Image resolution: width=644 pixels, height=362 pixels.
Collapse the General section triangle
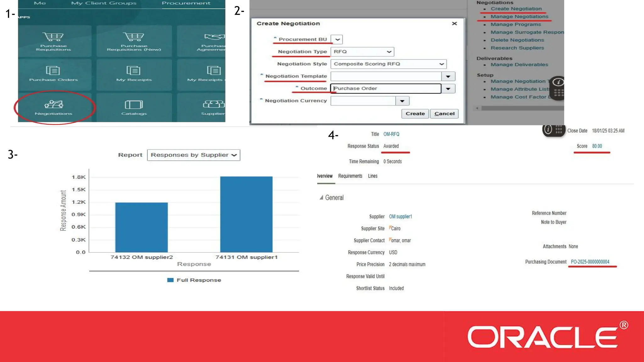[321, 198]
